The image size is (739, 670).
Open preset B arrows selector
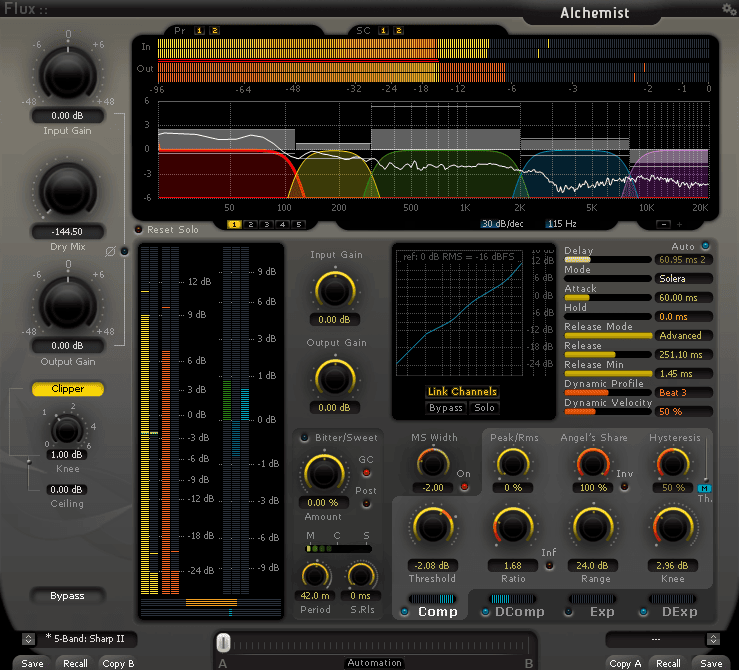[713, 639]
